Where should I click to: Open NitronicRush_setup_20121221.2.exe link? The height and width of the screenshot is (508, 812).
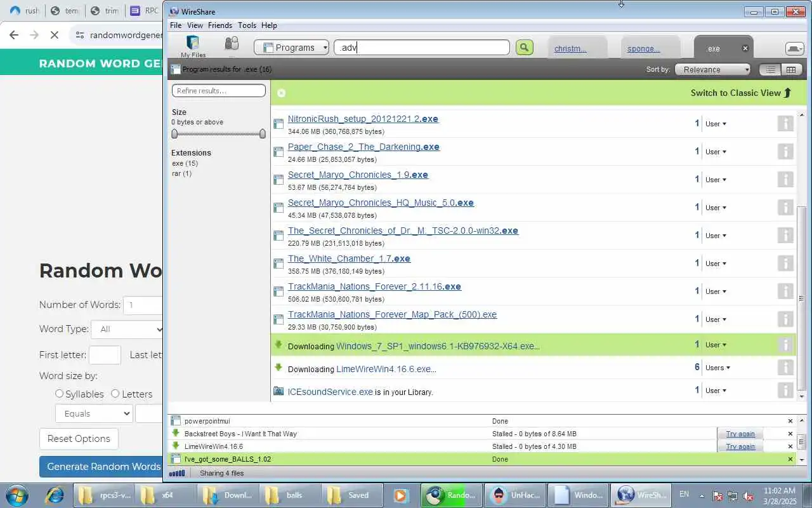pyautogui.click(x=363, y=119)
